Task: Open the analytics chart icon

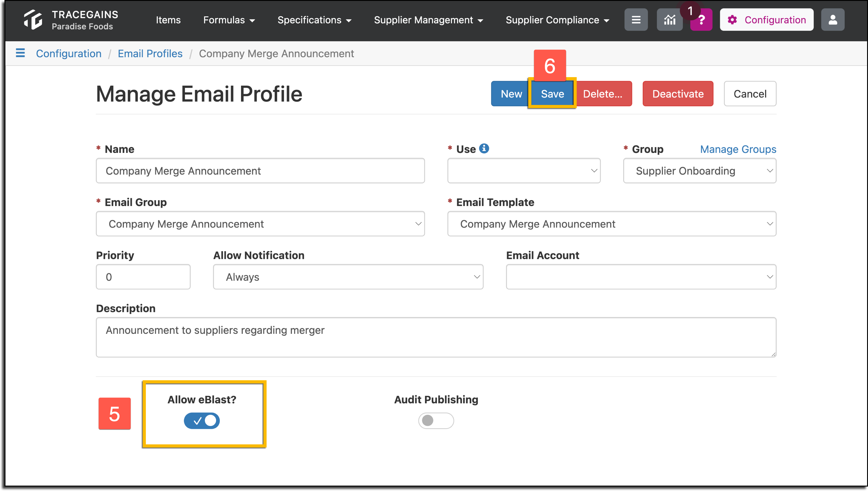Action: coord(670,20)
